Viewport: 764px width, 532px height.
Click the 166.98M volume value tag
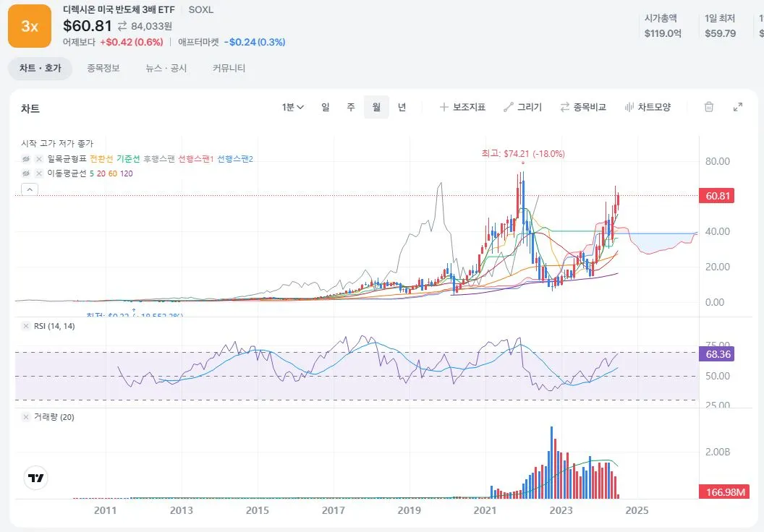(x=723, y=492)
